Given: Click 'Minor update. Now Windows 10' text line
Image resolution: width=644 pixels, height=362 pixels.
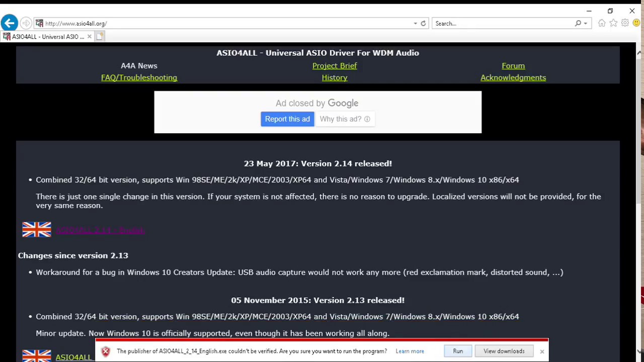Looking at the screenshot, I should point(212,333).
